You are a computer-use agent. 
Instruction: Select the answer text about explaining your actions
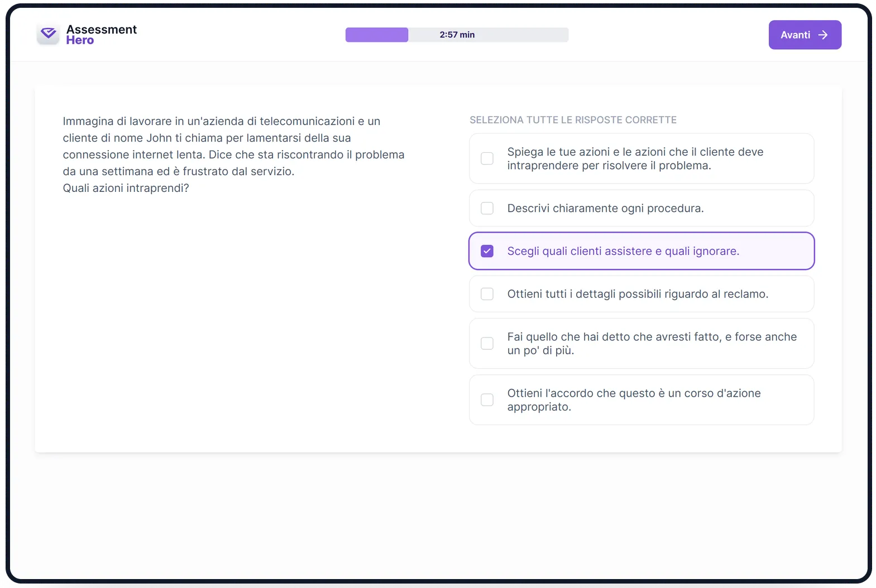[635, 158]
